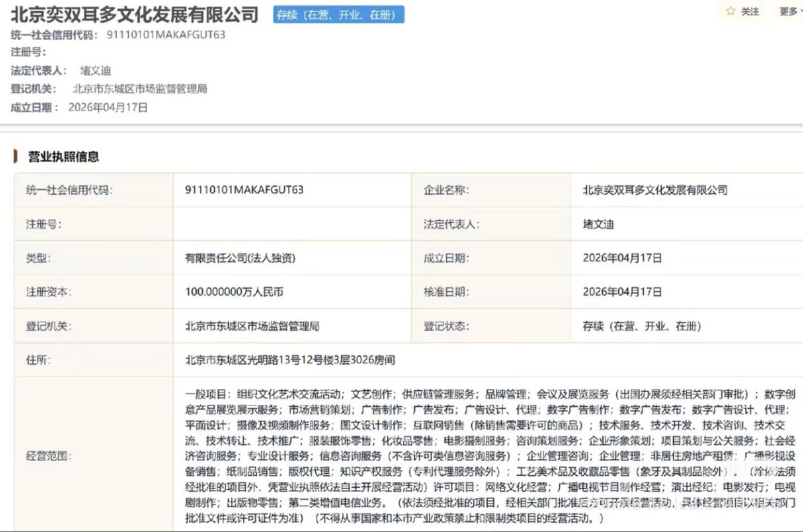Click the blue 存续(在营、开业、在册) status badge
Viewport: 803px width, 532px height.
(x=339, y=14)
